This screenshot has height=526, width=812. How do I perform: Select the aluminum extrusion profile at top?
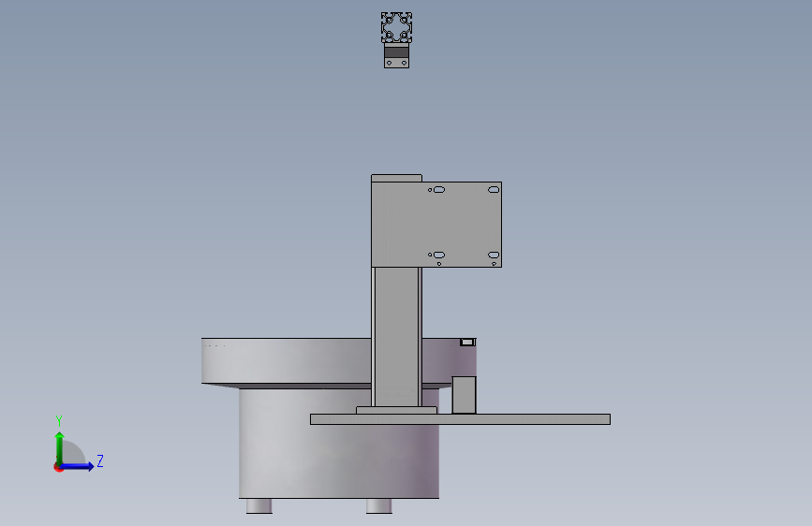(x=397, y=27)
